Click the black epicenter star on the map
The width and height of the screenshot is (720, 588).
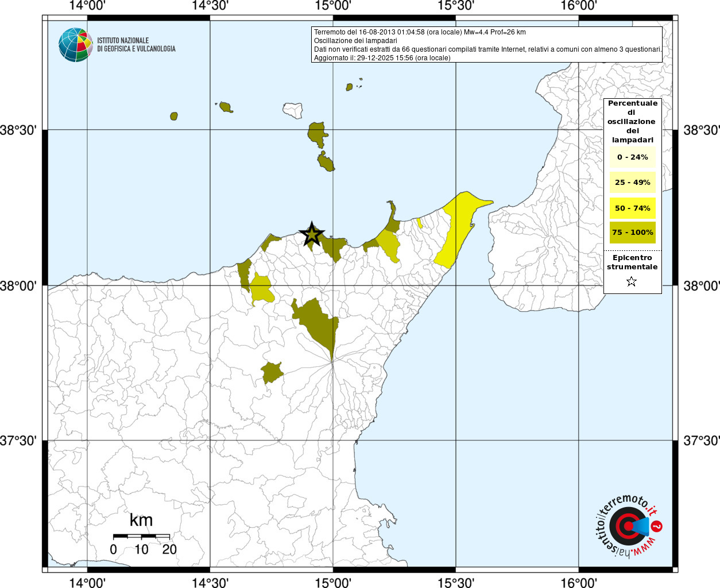(311, 234)
